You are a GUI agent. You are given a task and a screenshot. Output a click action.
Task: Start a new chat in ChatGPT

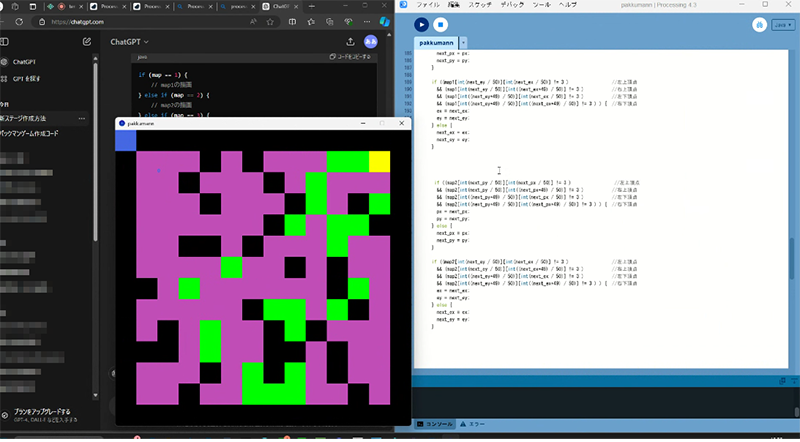point(87,42)
